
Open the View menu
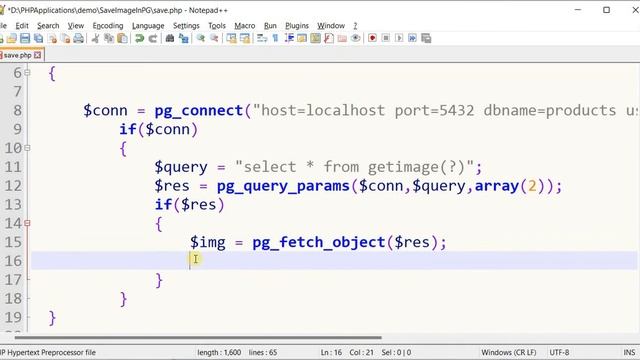coord(76,26)
